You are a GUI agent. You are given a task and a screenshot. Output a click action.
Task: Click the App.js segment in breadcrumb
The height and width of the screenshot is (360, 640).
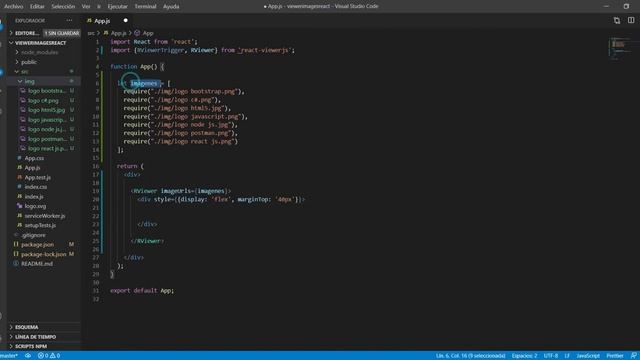(x=118, y=33)
